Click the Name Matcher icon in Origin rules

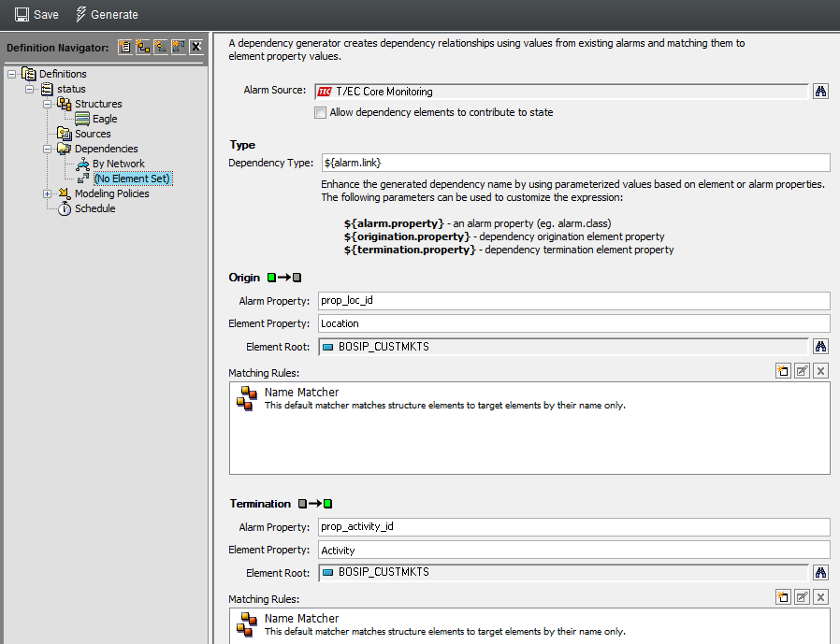click(246, 399)
